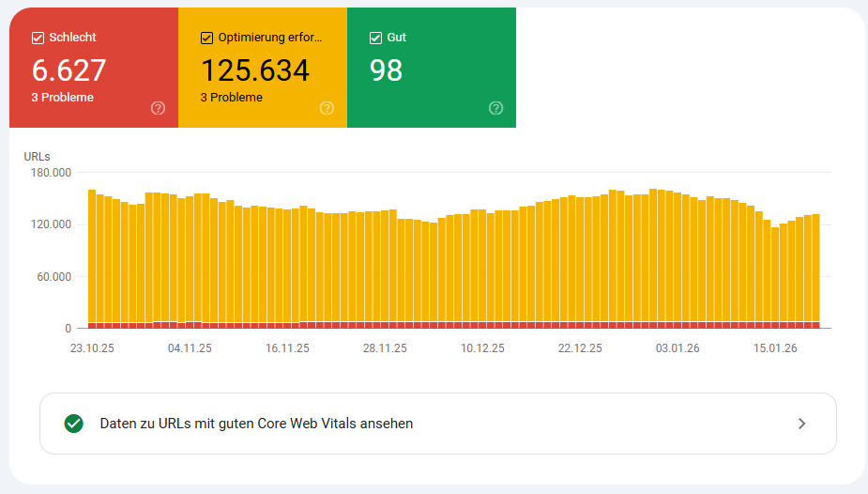Click the URLs axis title above chart
The image size is (868, 494).
(x=37, y=156)
